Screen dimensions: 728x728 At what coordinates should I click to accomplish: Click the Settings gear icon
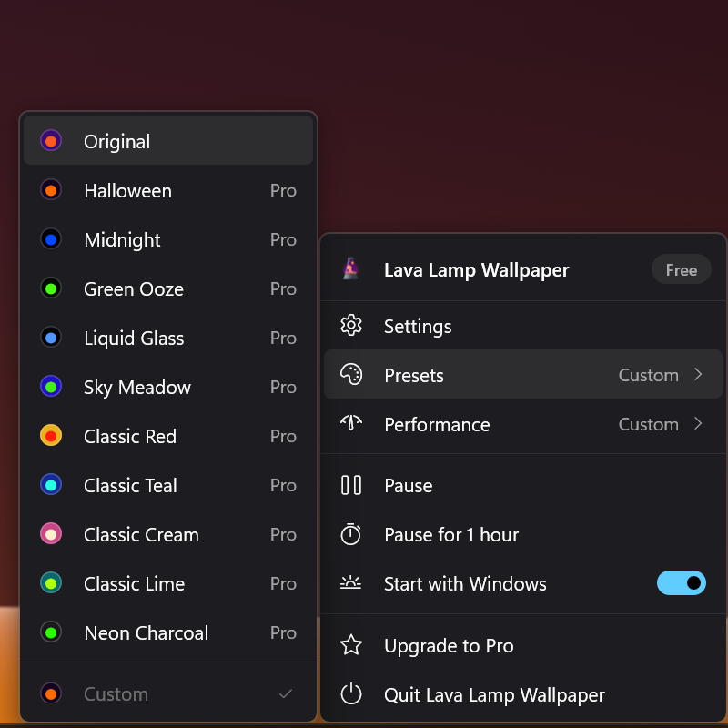[351, 326]
